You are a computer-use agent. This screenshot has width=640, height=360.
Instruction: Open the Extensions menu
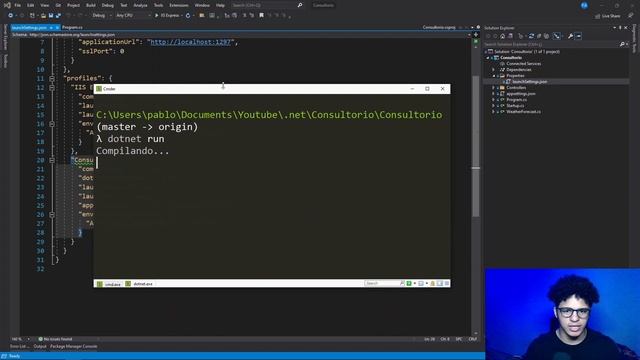[179, 5]
